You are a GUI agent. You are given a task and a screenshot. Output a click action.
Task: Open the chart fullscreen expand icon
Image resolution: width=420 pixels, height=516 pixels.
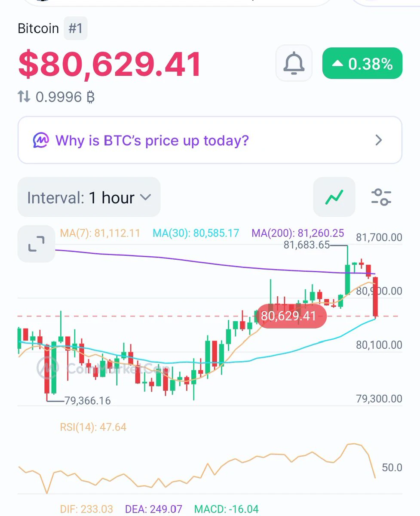point(36,243)
